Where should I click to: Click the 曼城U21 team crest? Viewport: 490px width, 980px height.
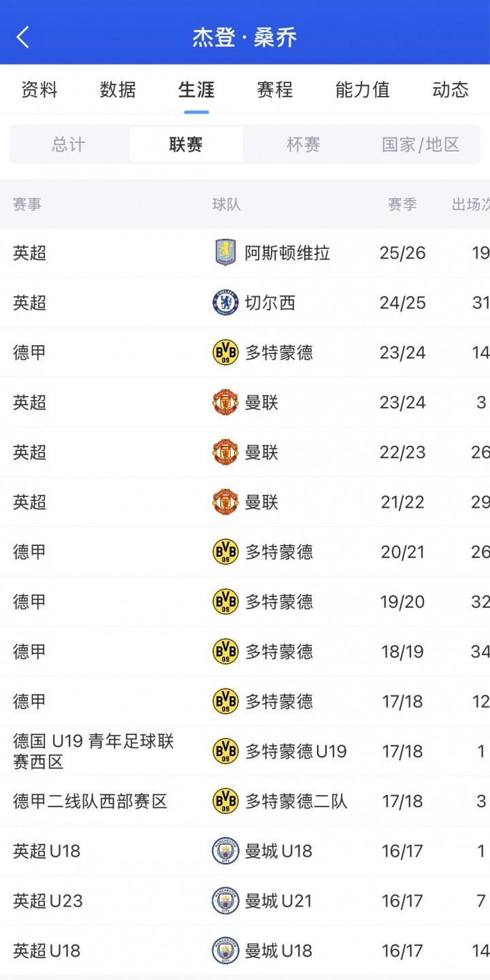tap(225, 901)
